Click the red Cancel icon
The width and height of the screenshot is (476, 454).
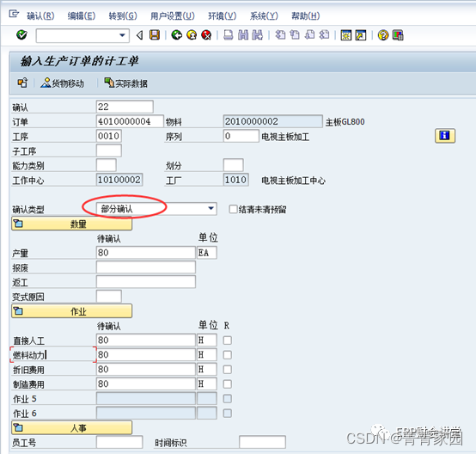click(206, 35)
